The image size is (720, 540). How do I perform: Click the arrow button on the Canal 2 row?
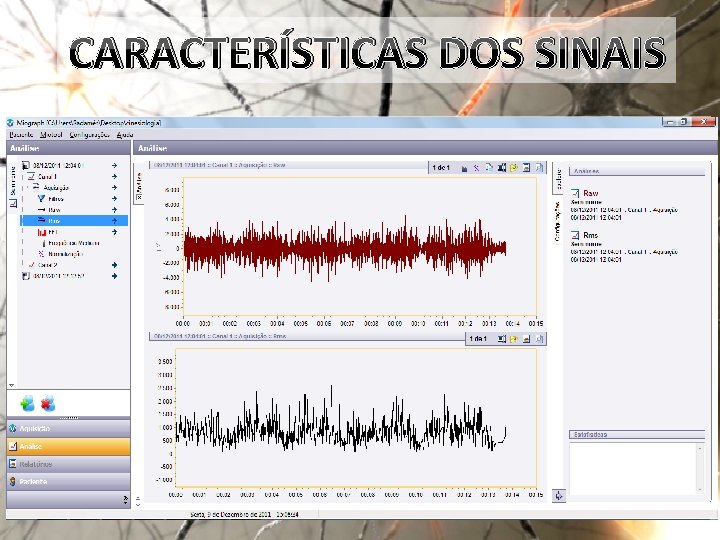click(114, 265)
